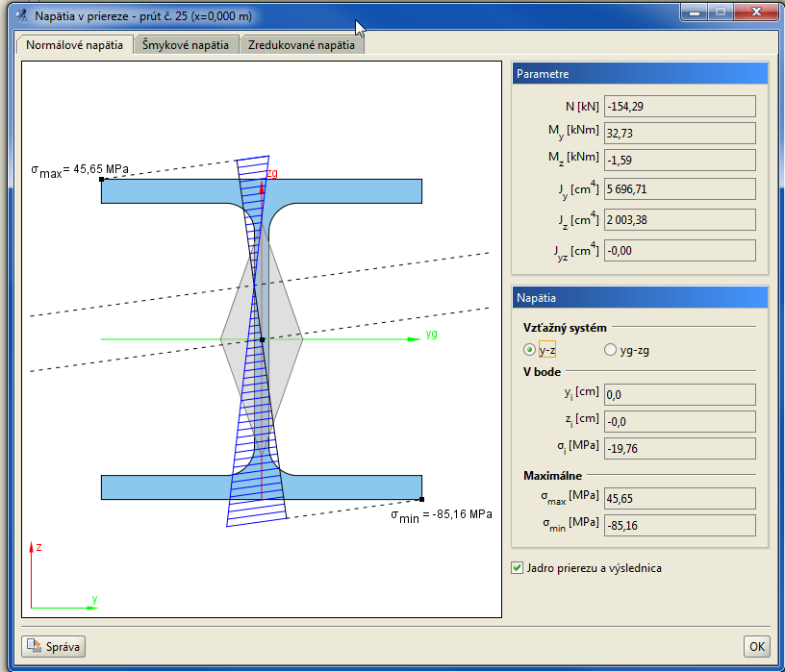Click the green yg axis arrowhead
Screen dimensions: 785x672
tap(414, 339)
